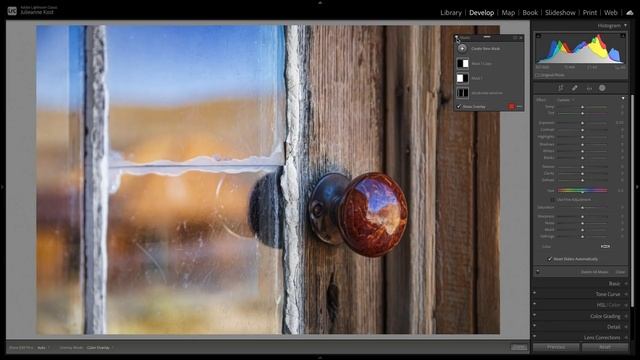The height and width of the screenshot is (360, 640).
Task: Click the Previous button
Action: point(556,347)
